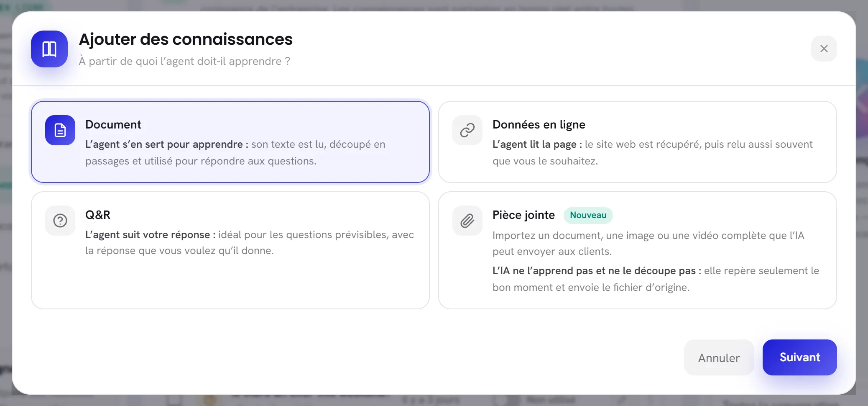Click the Suivant button
868x406 pixels.
[x=800, y=357]
